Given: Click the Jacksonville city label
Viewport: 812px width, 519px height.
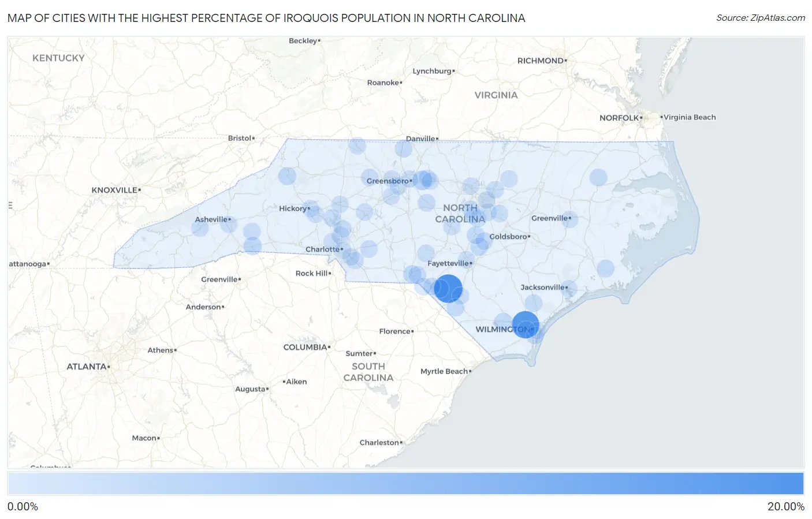Looking at the screenshot, I should click(x=542, y=287).
